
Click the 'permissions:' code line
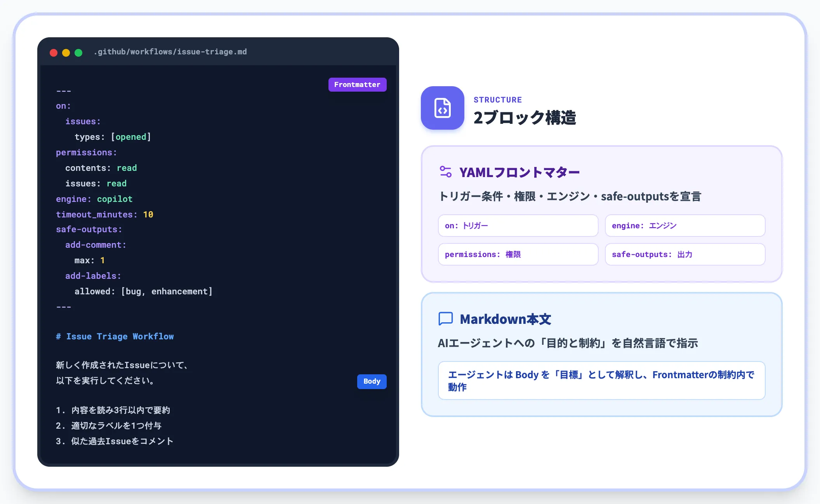click(x=86, y=153)
